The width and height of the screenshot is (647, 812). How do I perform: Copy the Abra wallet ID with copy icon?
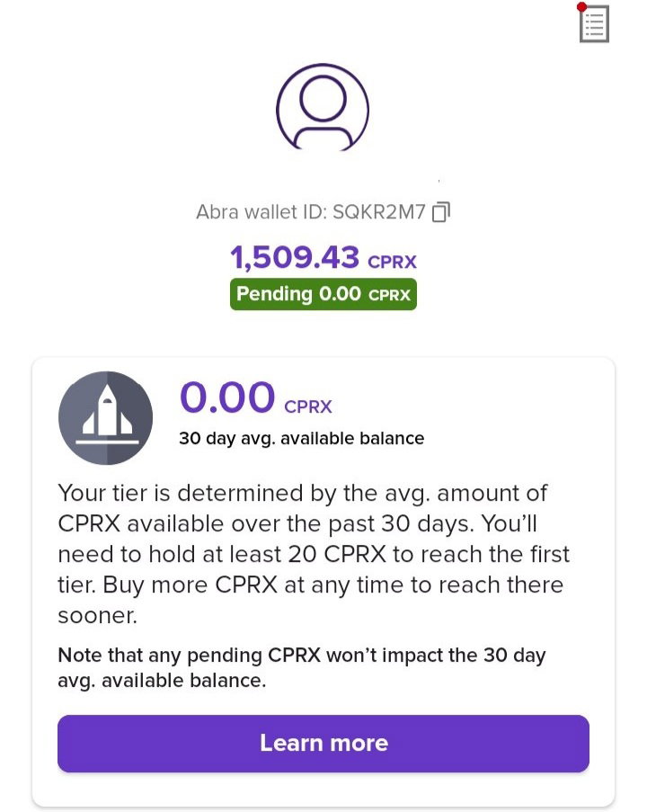[441, 212]
